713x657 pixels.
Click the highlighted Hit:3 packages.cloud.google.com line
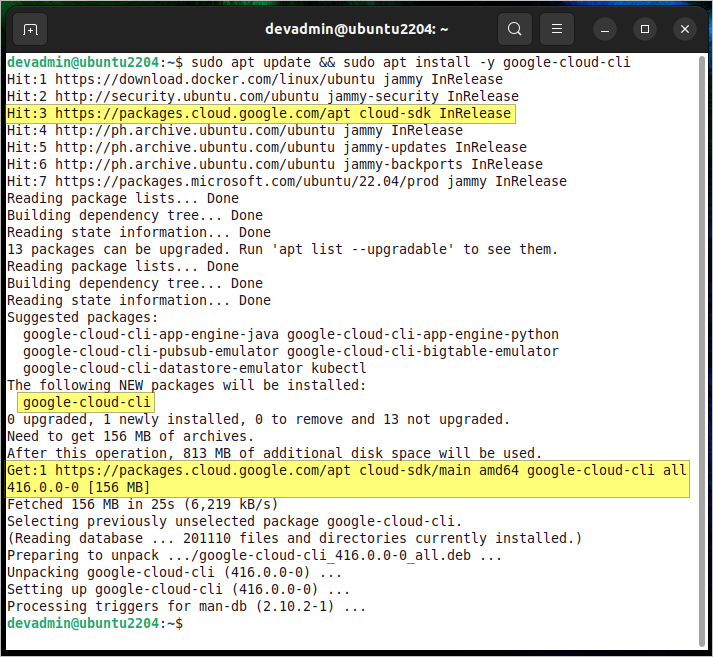pyautogui.click(x=261, y=113)
